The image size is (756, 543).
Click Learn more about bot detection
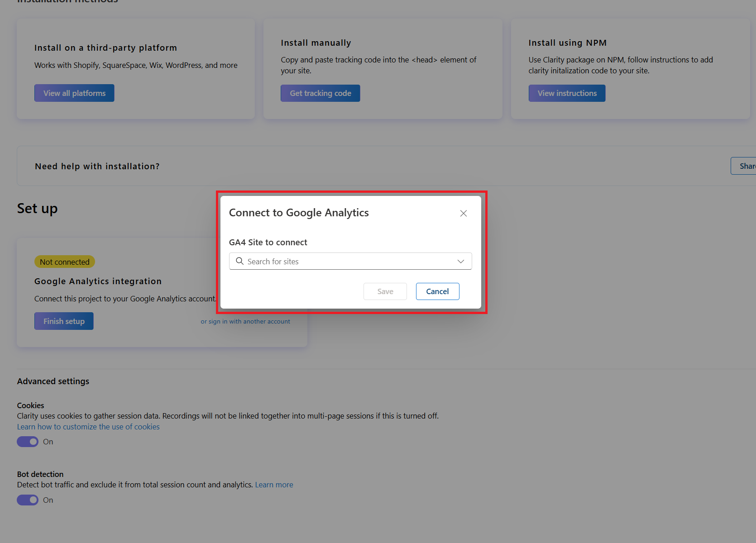point(274,484)
